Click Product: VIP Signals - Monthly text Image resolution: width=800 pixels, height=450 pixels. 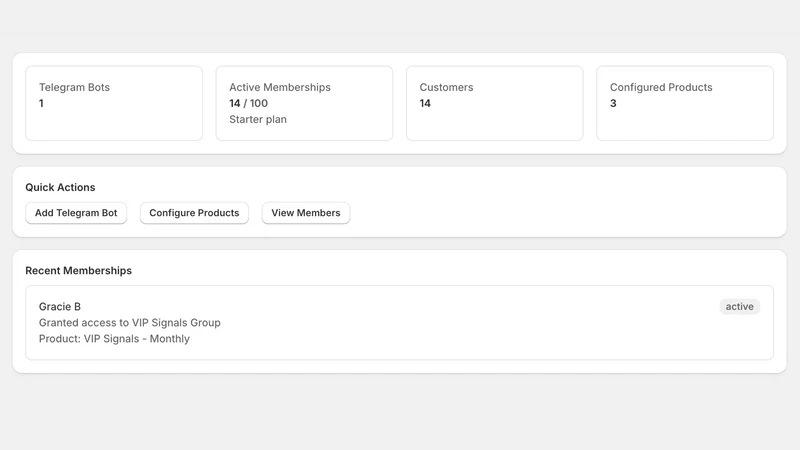coord(114,339)
